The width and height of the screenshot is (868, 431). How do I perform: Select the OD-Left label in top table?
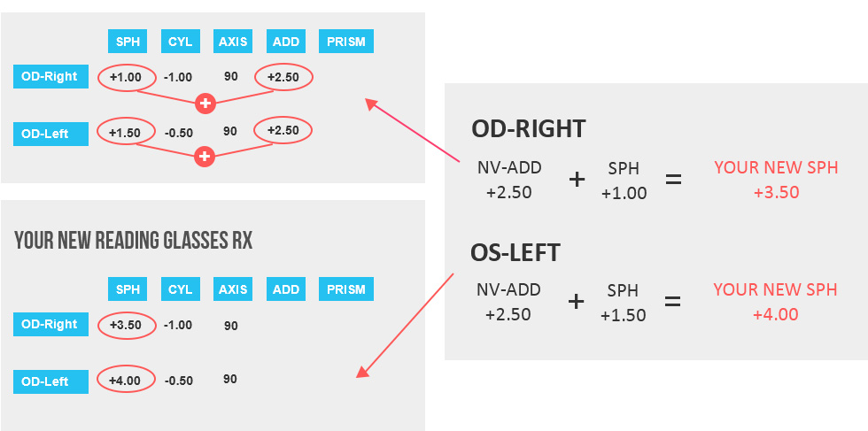[x=51, y=134]
